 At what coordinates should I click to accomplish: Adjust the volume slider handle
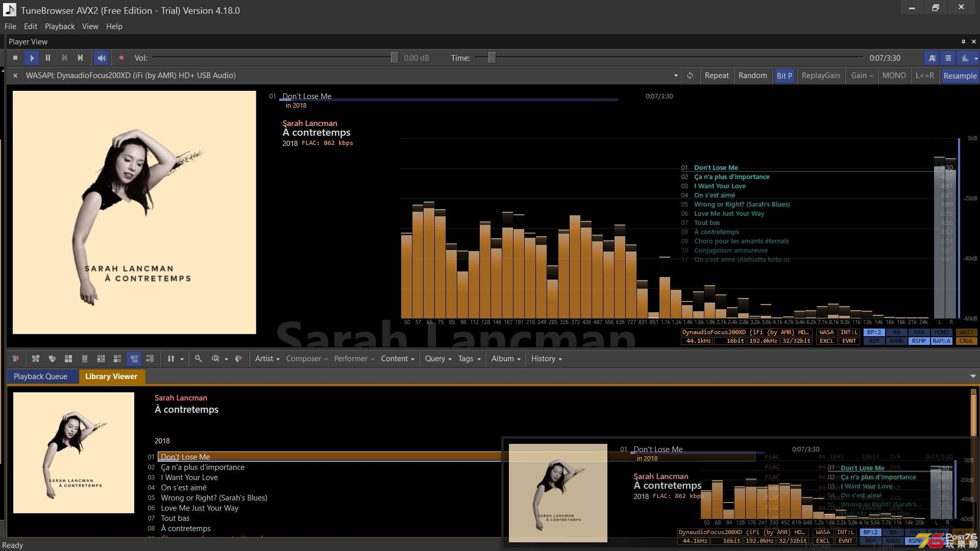(394, 58)
